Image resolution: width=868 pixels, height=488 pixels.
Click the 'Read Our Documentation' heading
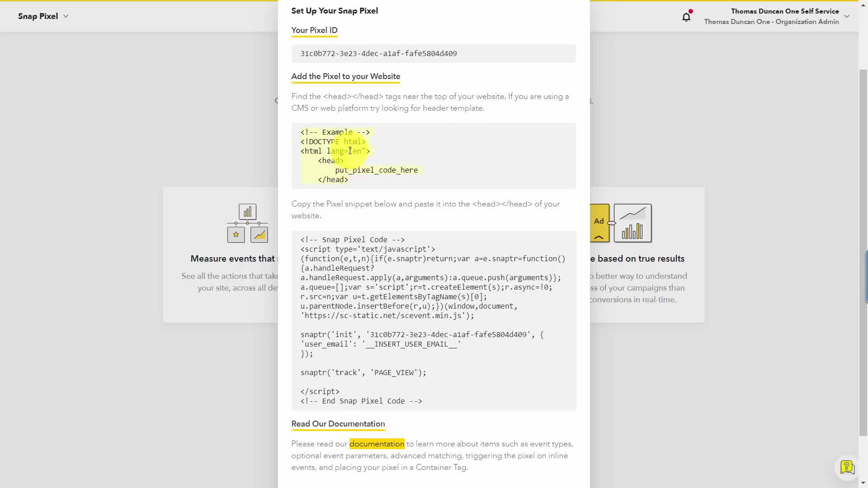point(338,424)
